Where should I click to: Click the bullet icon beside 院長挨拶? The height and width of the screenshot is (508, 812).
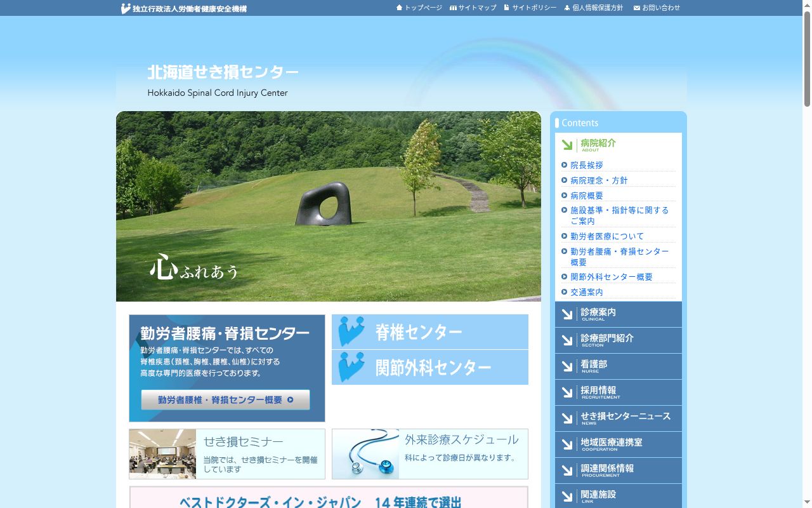565,165
